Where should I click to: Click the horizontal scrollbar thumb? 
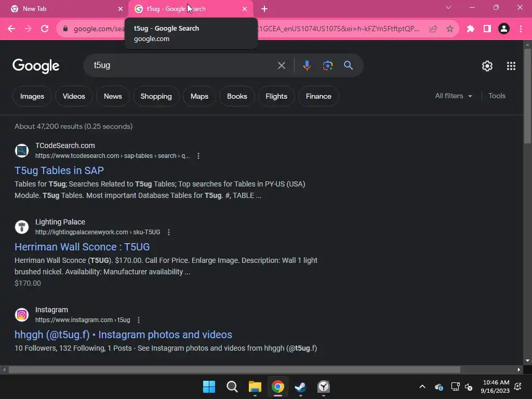coord(234,370)
